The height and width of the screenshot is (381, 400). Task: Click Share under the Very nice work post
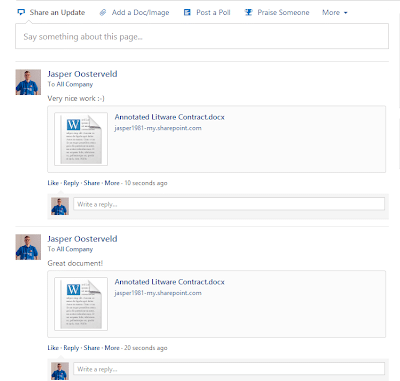pyautogui.click(x=92, y=183)
